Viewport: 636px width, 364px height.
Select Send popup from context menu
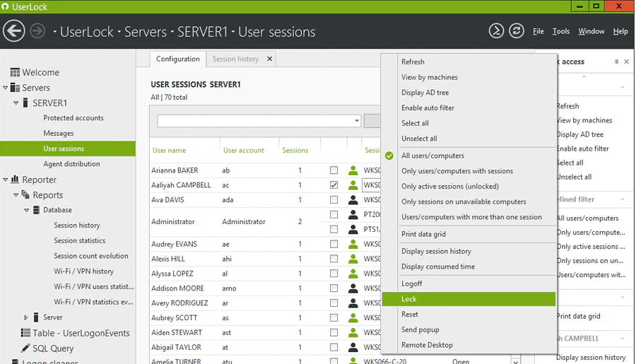click(469, 329)
